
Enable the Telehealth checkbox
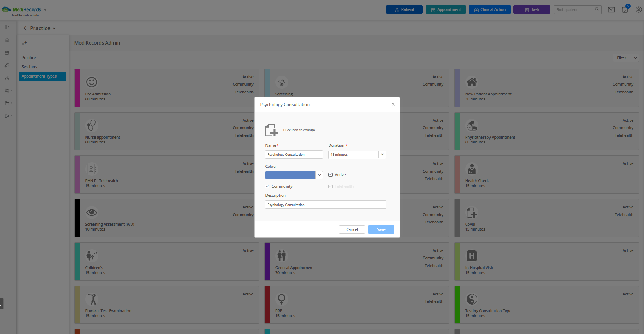pos(330,186)
